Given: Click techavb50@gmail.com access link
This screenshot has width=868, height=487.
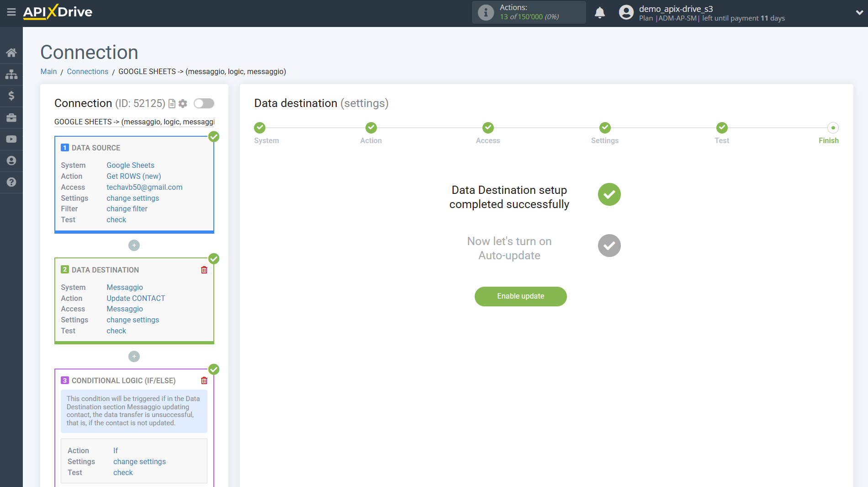Looking at the screenshot, I should (x=144, y=187).
